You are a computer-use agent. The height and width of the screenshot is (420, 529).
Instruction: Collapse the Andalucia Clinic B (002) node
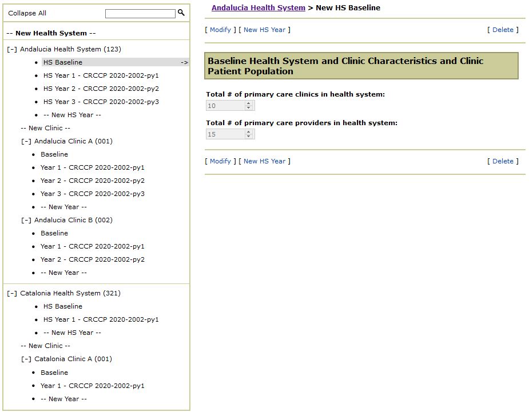(x=26, y=220)
